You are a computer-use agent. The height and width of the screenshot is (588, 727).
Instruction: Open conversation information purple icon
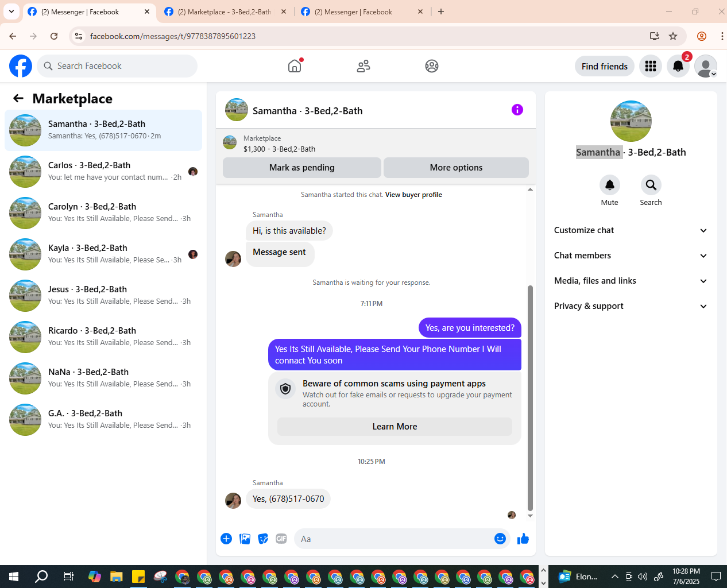pyautogui.click(x=517, y=110)
